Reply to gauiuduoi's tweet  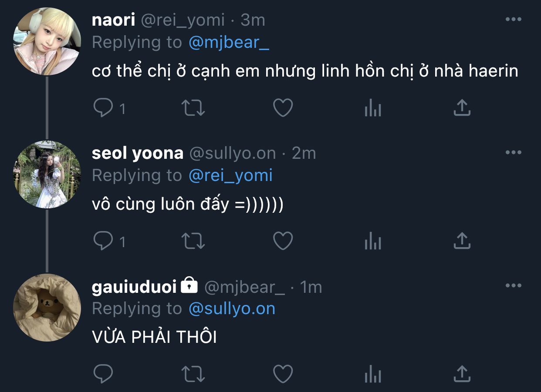coord(103,373)
